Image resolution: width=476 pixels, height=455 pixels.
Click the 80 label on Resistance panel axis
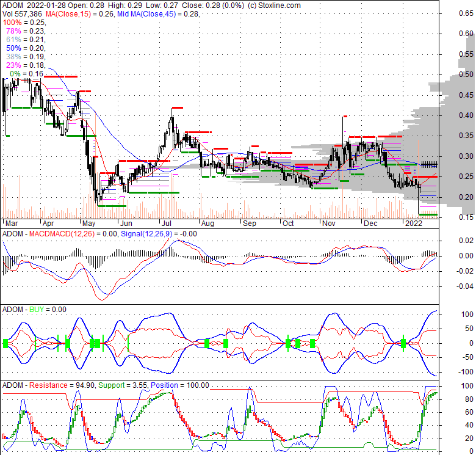click(x=469, y=399)
